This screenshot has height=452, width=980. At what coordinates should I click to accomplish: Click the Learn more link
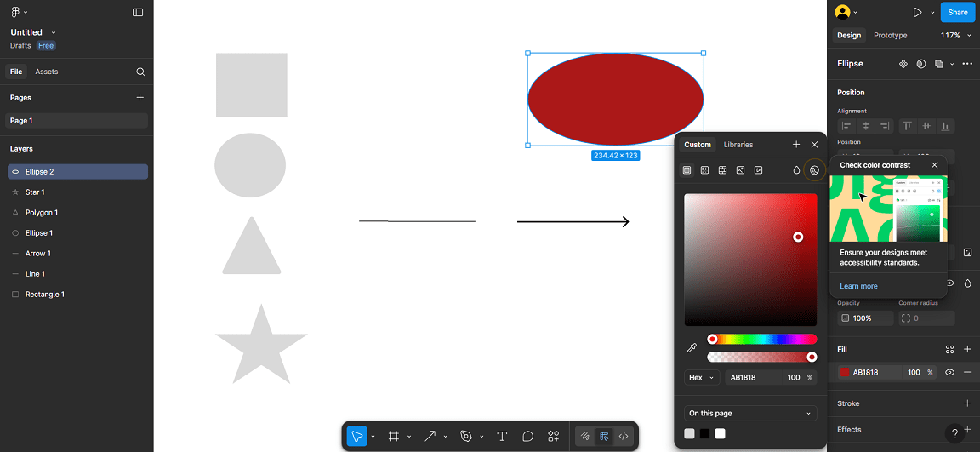point(858,286)
